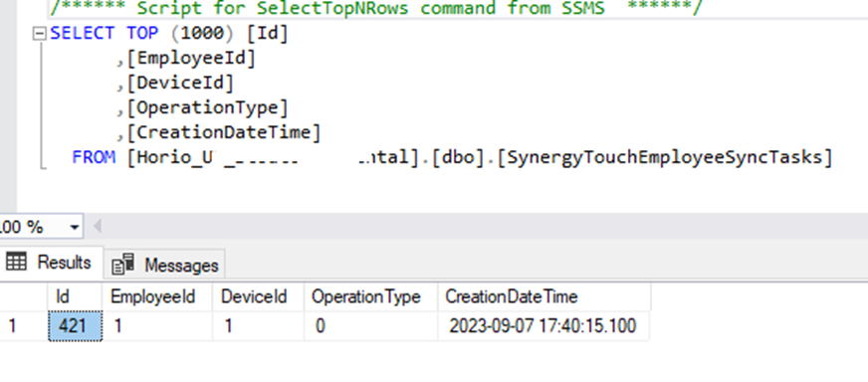
Task: Click the 1000 value in TOP clause
Action: point(202,33)
